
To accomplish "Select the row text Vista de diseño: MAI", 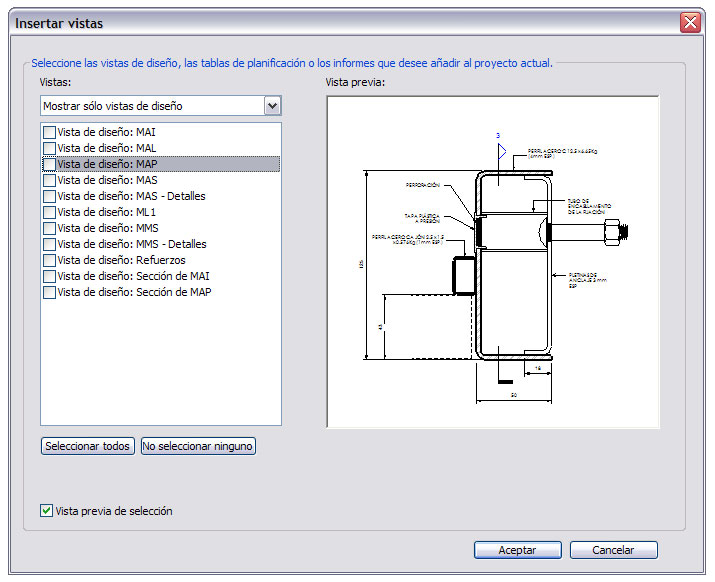I will pos(106,132).
